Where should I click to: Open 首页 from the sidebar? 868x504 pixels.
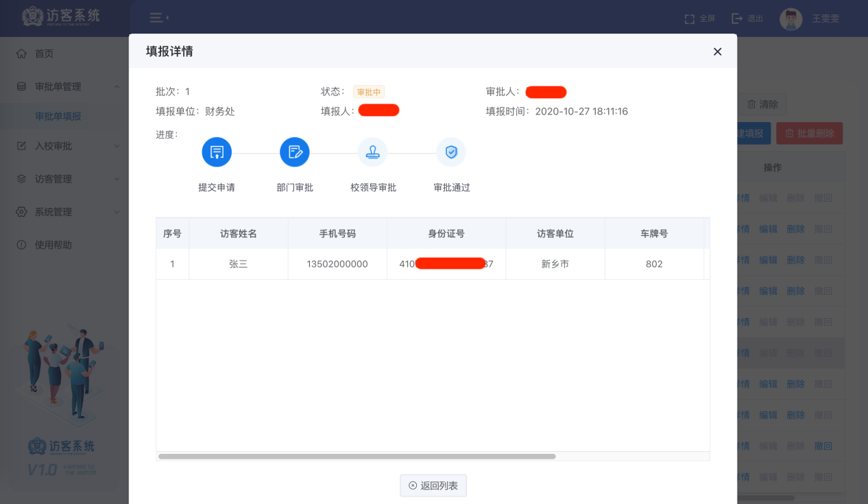44,53
